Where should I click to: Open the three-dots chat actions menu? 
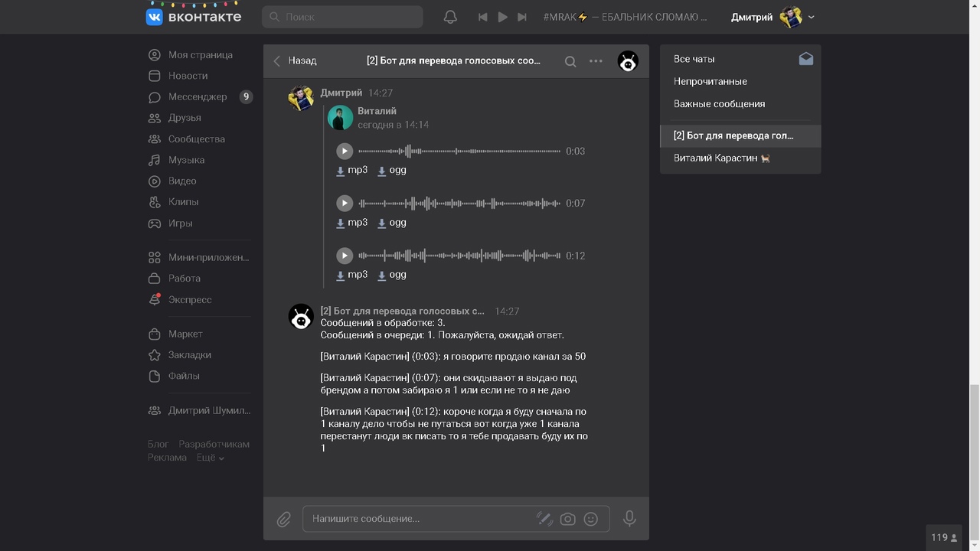click(x=596, y=61)
